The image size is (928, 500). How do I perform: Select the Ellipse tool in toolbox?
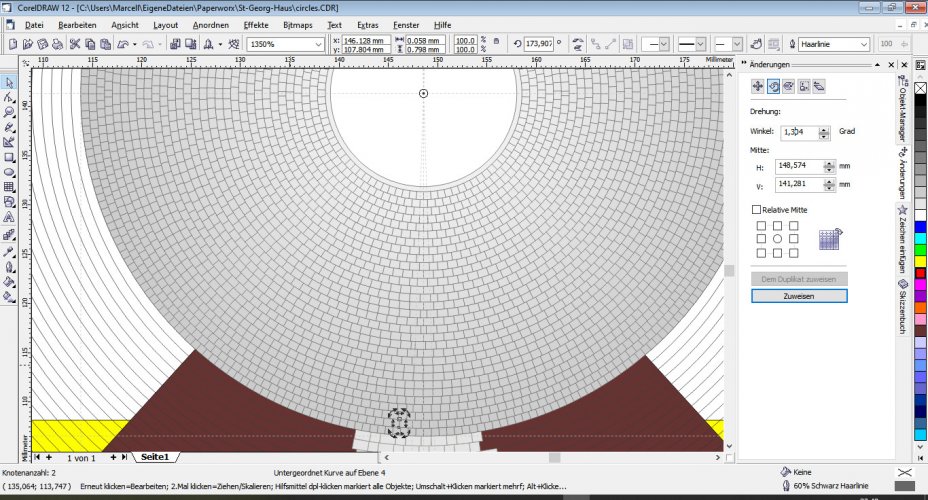pos(9,172)
